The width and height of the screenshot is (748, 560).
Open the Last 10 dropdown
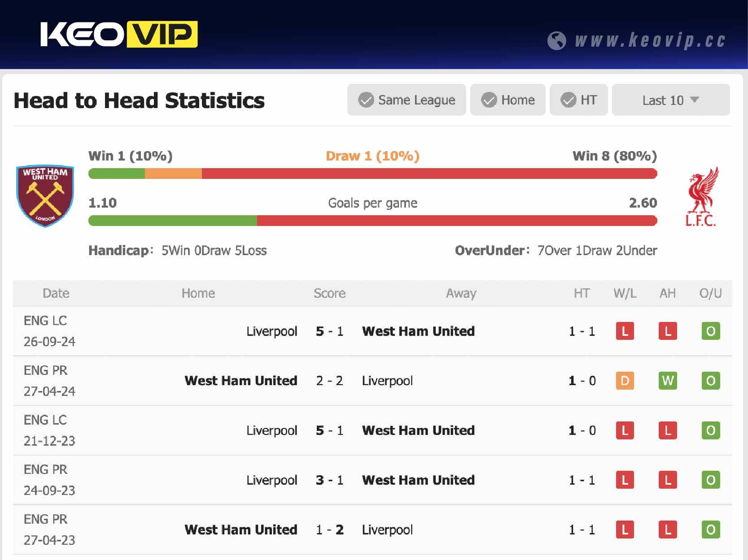coord(670,100)
